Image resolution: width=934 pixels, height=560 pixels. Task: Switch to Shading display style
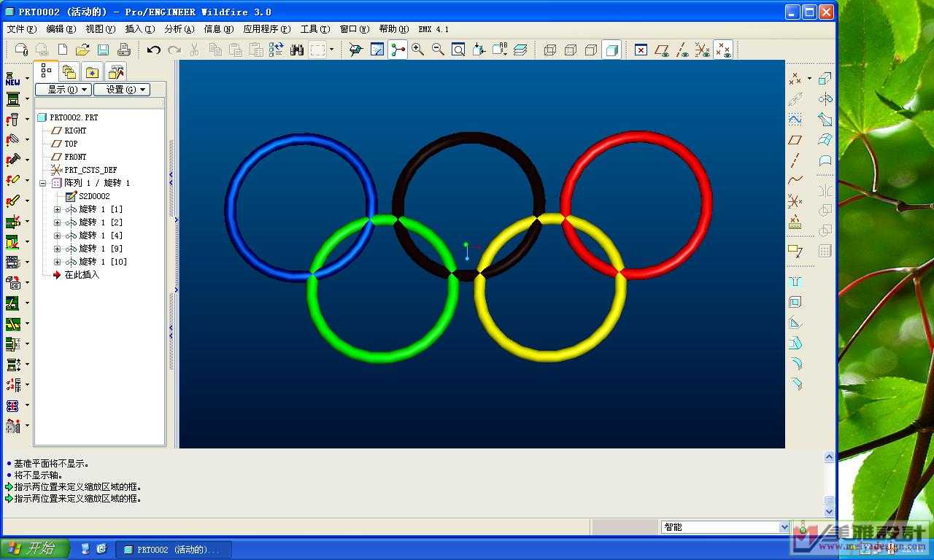click(611, 50)
